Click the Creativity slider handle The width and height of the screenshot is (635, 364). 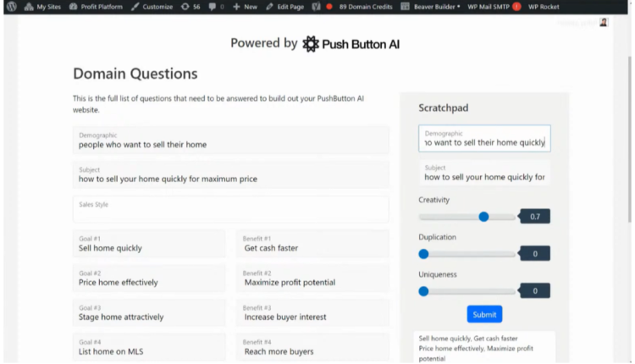[483, 217]
